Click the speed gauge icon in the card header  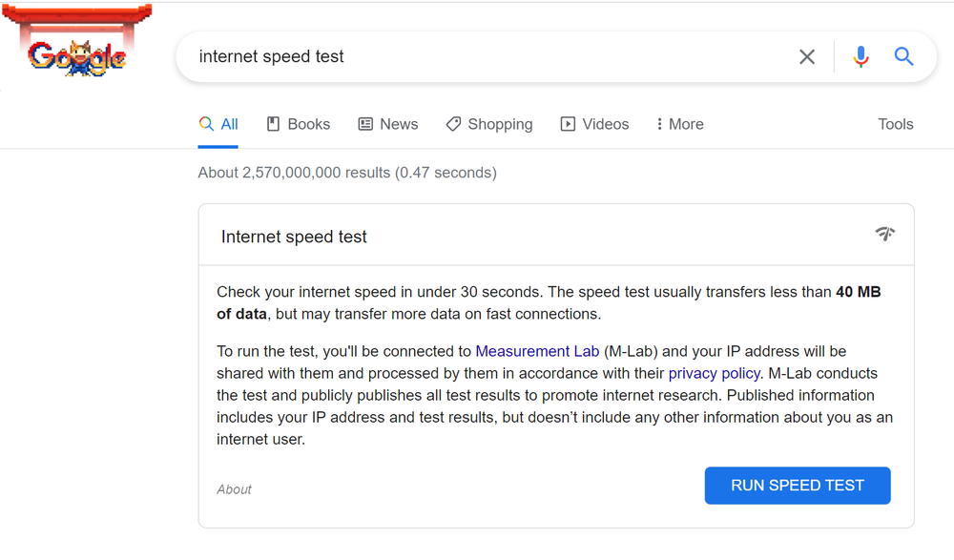(x=885, y=234)
